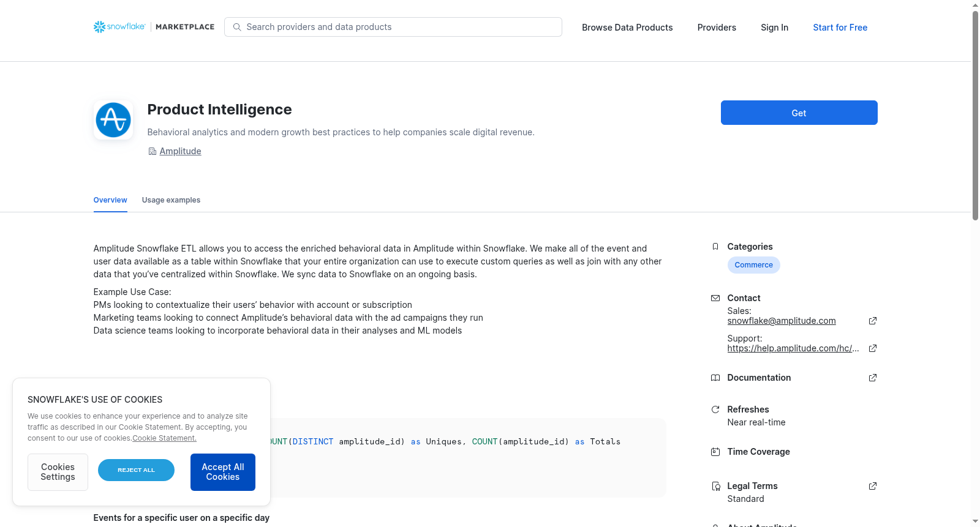The width and height of the screenshot is (980, 527).
Task: Click Sign In
Action: pyautogui.click(x=774, y=28)
